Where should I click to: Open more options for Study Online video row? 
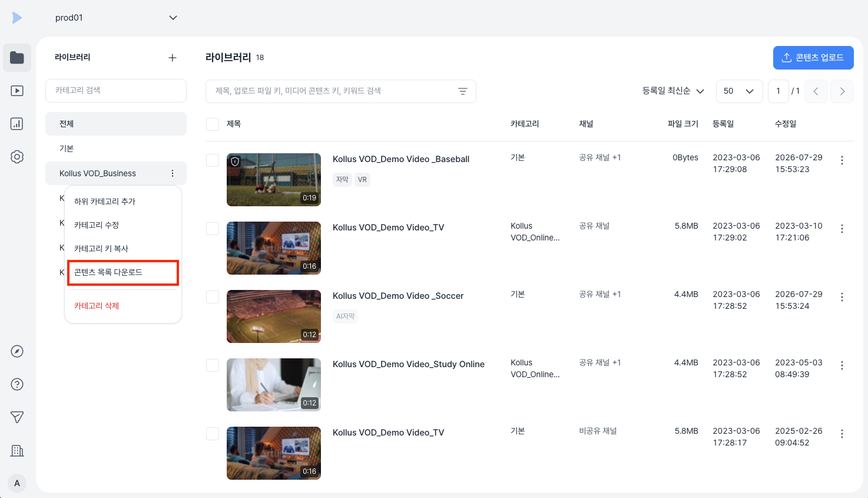click(842, 365)
